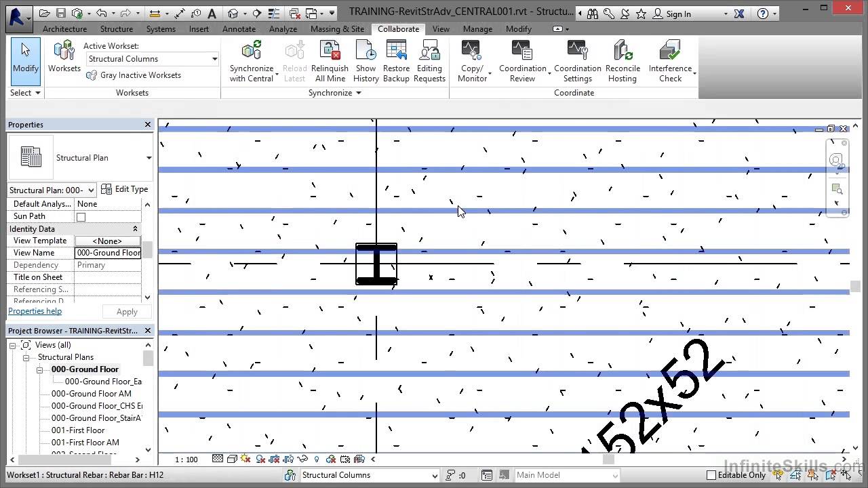Toggle Shadows off icon in view control bar
Image resolution: width=868 pixels, height=488 pixels.
coord(260,459)
